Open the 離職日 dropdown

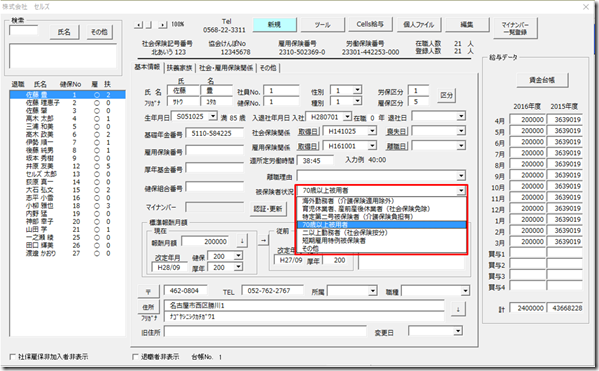(461, 146)
